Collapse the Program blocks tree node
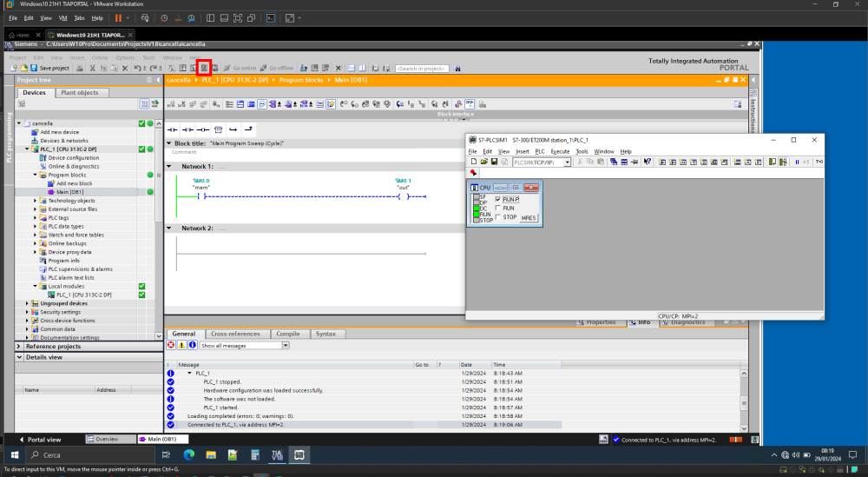 (x=36, y=175)
